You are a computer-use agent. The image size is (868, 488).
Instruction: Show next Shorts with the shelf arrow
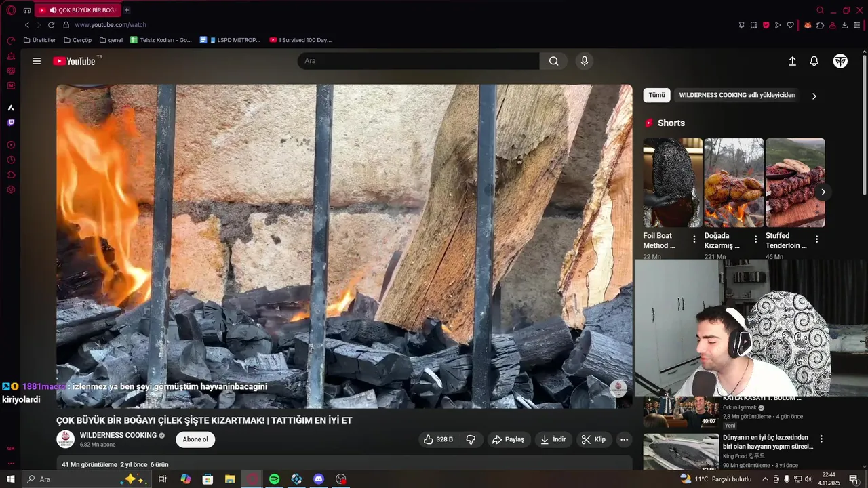(823, 192)
